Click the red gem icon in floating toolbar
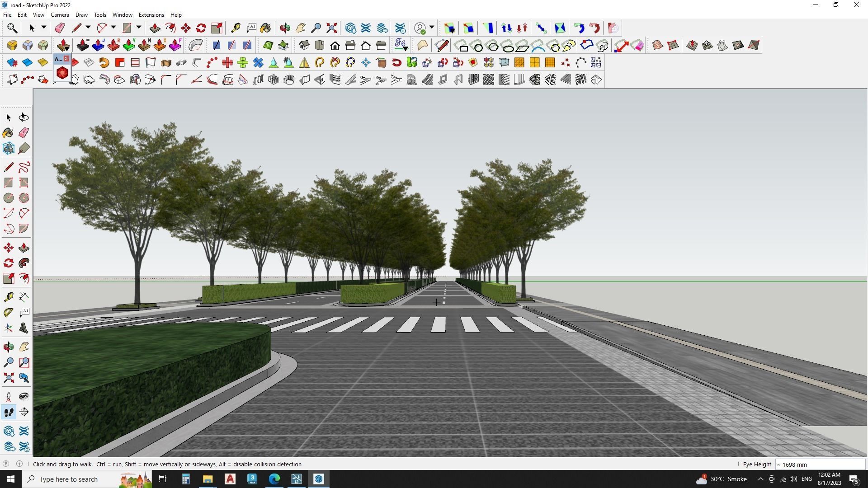The image size is (868, 488). coord(62,73)
